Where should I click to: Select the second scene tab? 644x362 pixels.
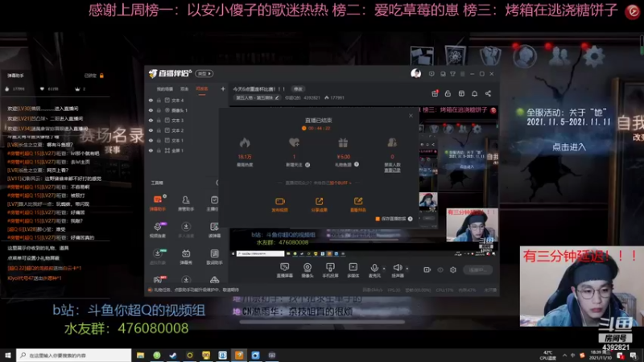click(184, 89)
